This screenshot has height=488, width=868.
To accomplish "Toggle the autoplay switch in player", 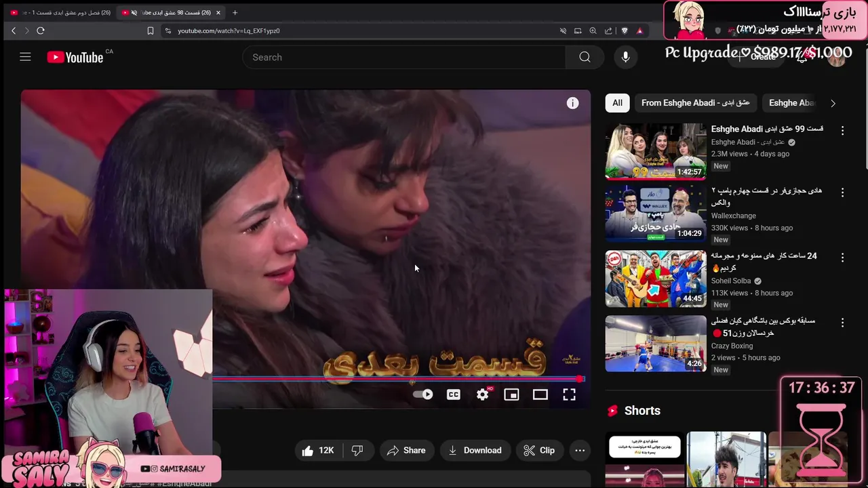I will tap(423, 394).
